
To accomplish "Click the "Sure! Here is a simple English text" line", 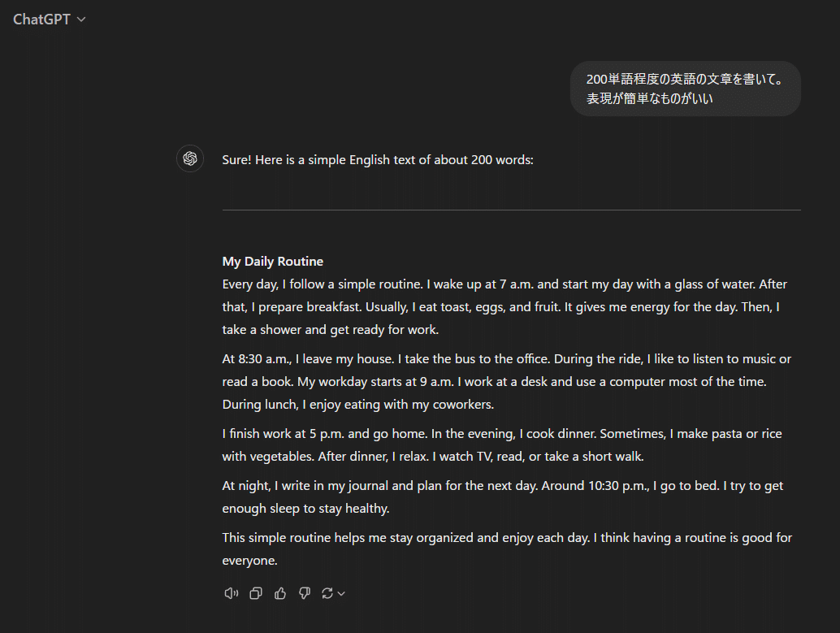I will (378, 159).
